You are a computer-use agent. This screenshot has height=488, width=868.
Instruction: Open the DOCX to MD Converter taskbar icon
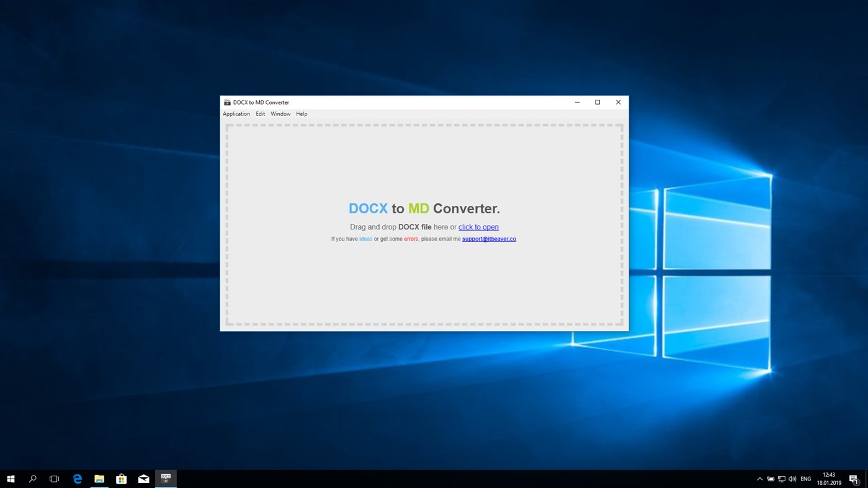pos(165,478)
